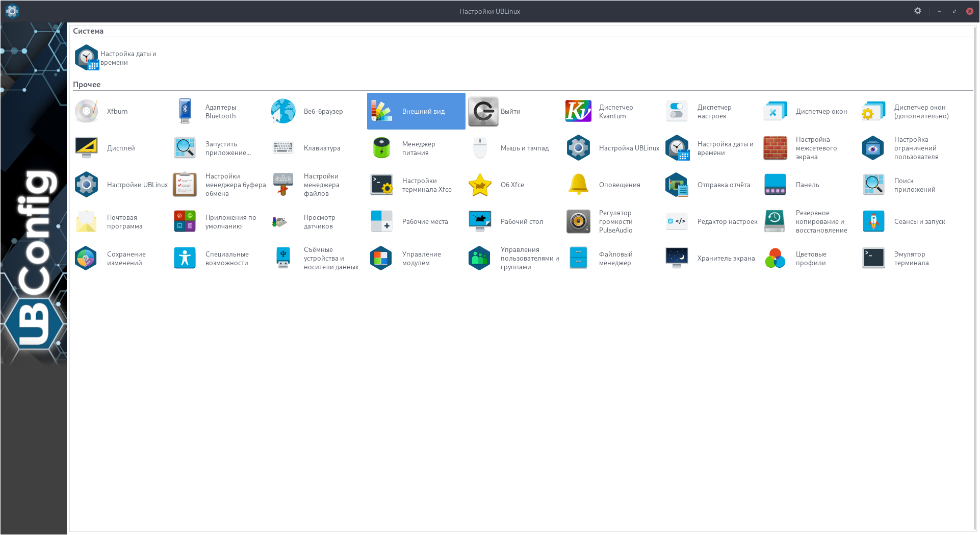Open 'Настройки UBLinux' item in Прочее list
The height and width of the screenshot is (535, 980).
pos(121,185)
